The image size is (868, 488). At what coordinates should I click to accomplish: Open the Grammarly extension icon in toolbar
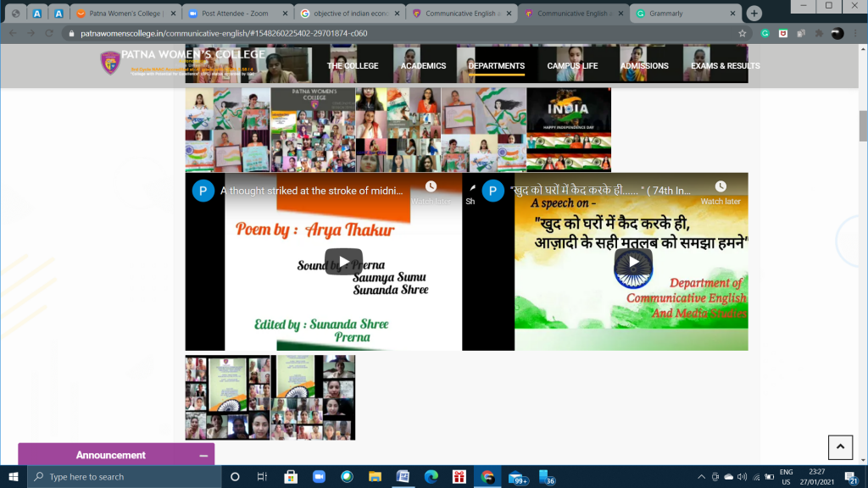click(x=765, y=33)
